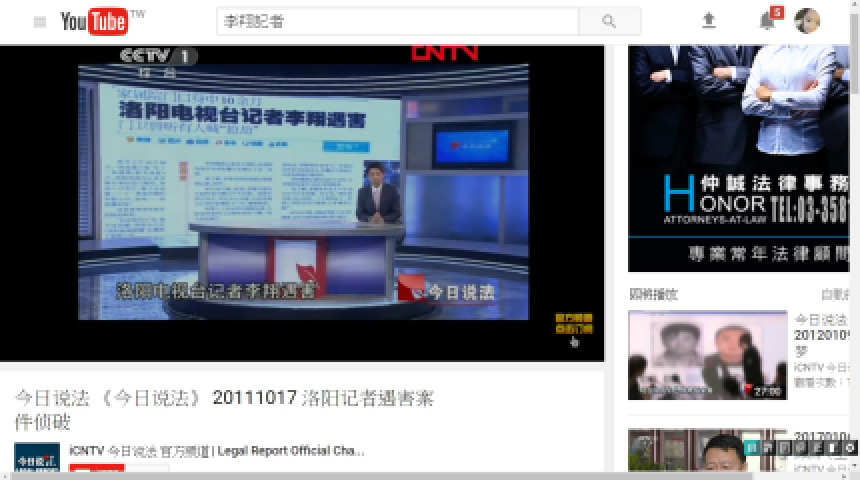Open the second up-next video thumbnail
Image resolution: width=860 pixels, height=480 pixels.
point(707,448)
